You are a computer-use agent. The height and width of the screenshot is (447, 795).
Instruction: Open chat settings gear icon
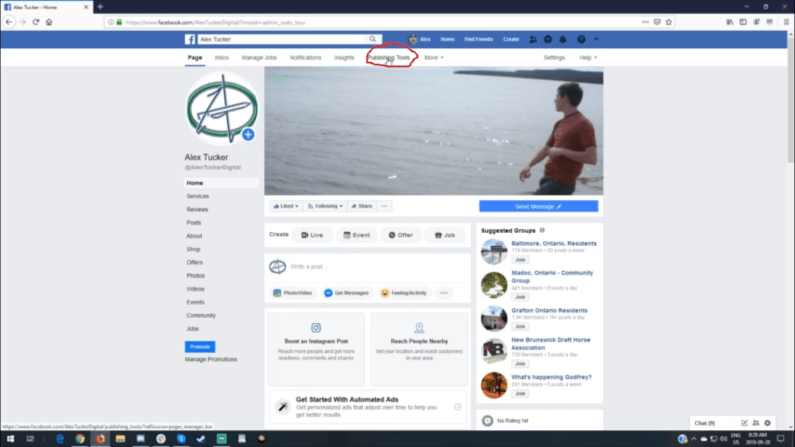[x=767, y=423]
